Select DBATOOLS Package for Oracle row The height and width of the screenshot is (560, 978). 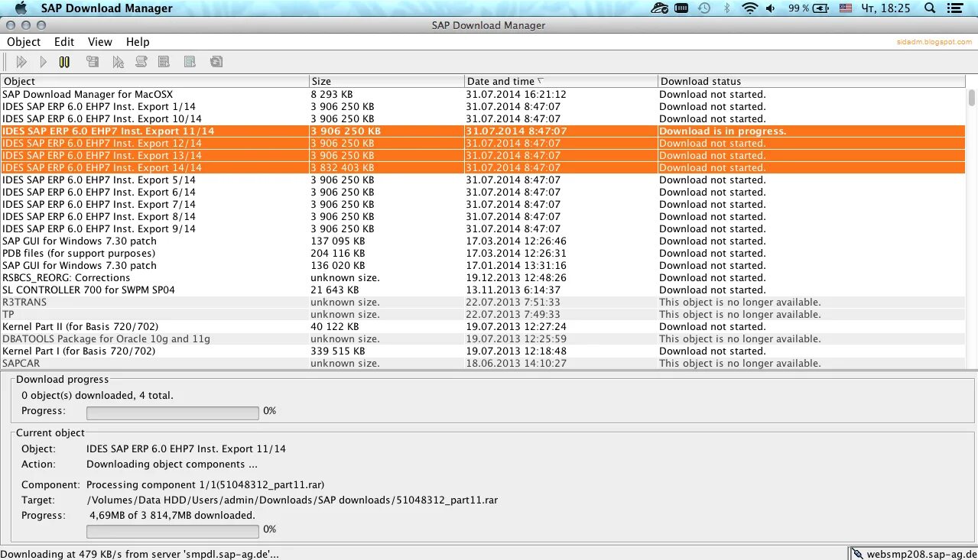pyautogui.click(x=483, y=339)
